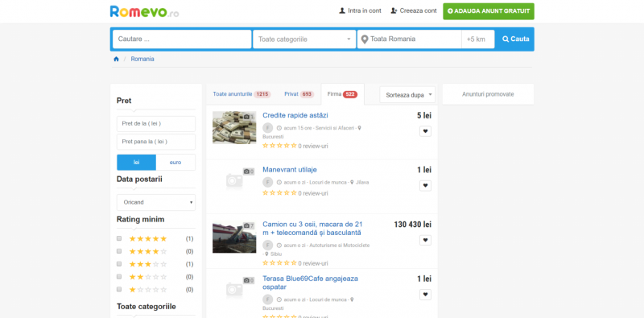Viewport: 644px width, 318px height.
Task: Click the Pret pana la input
Action: [156, 142]
